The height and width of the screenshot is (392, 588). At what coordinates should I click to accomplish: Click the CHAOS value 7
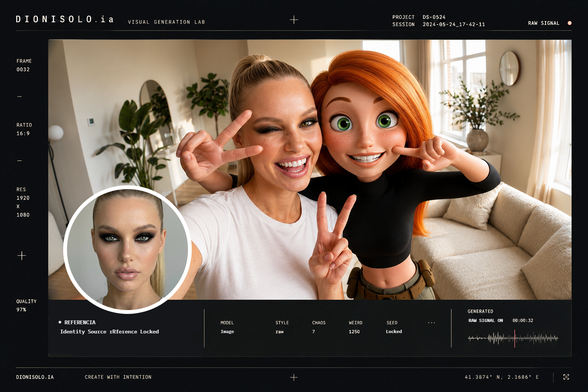coord(314,332)
